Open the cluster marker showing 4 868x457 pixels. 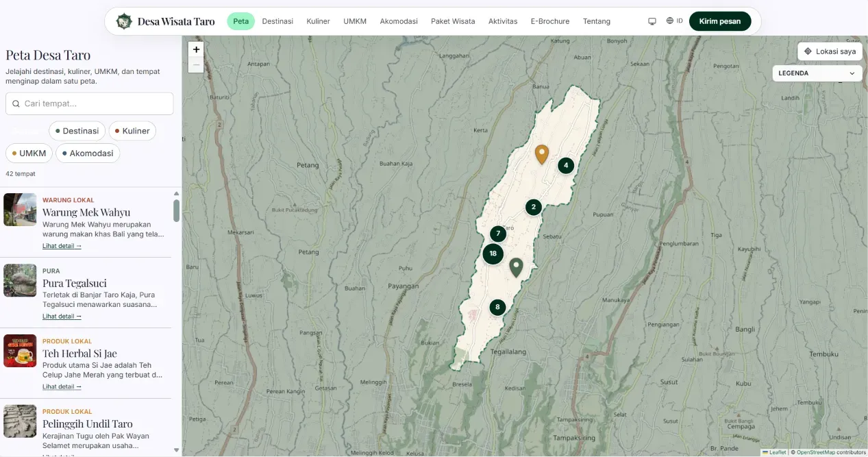[x=565, y=165]
